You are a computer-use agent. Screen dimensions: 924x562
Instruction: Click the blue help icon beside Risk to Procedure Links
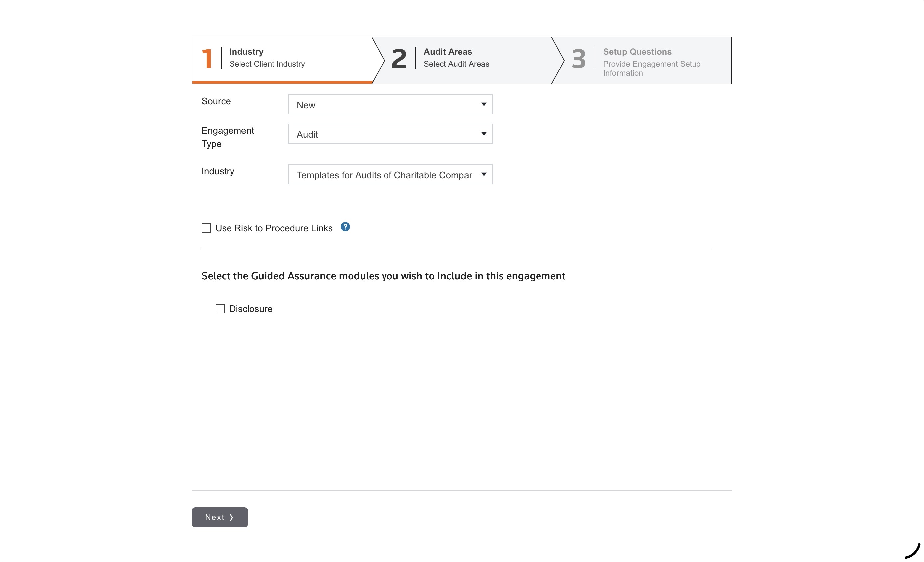coord(345,227)
